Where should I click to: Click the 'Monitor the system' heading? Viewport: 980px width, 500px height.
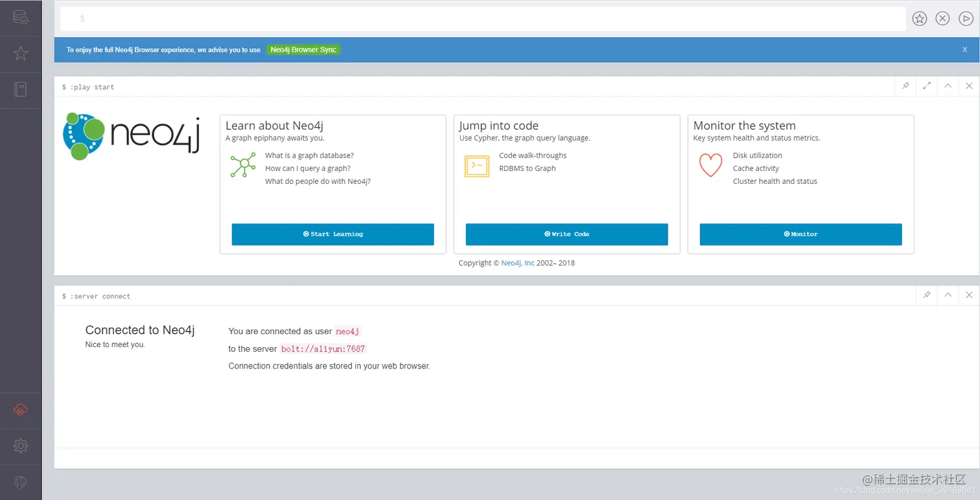(x=745, y=126)
